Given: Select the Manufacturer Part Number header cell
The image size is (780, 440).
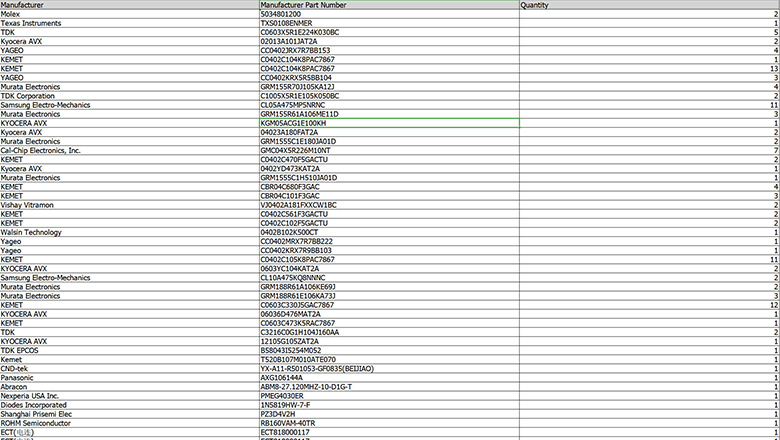Looking at the screenshot, I should 388,5.
